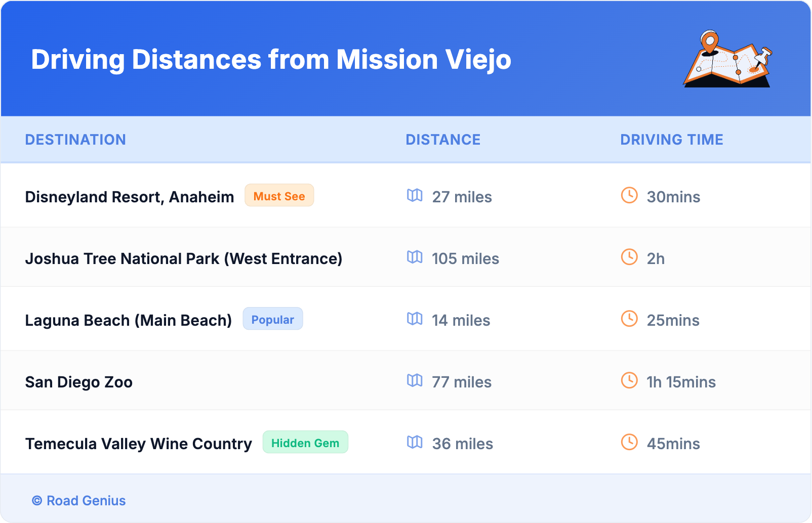Viewport: 812px width, 523px height.
Task: Click the clock icon beside 1h 15mins
Action: click(629, 380)
